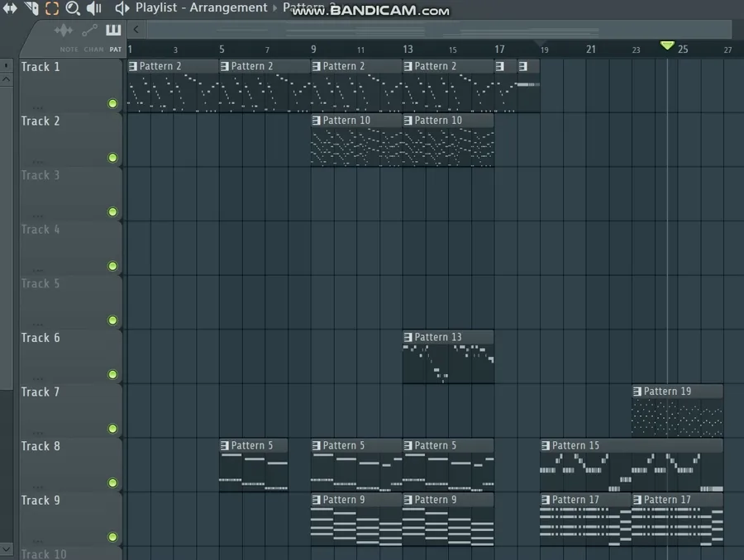Image resolution: width=744 pixels, height=560 pixels.
Task: Select the Pattern 13 clip notes area
Action: (448, 363)
